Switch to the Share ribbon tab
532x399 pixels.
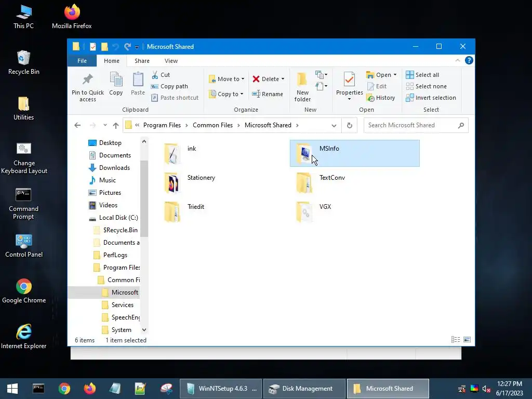142,61
